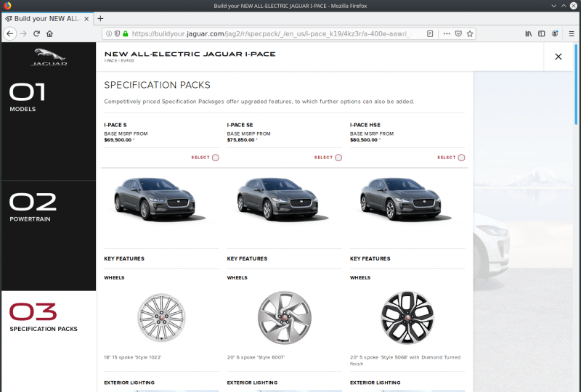The width and height of the screenshot is (581, 392).
Task: Click the I-PACE S heading
Action: pos(115,125)
